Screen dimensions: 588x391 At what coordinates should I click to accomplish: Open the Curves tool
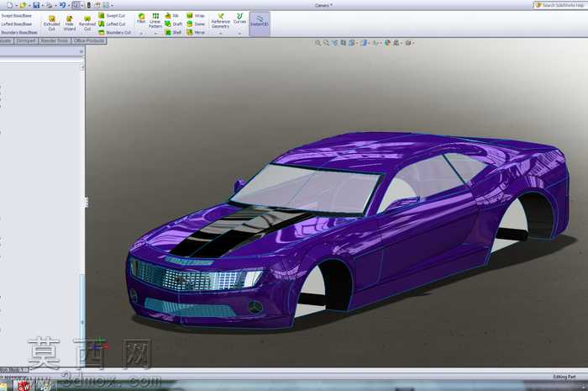point(239,18)
